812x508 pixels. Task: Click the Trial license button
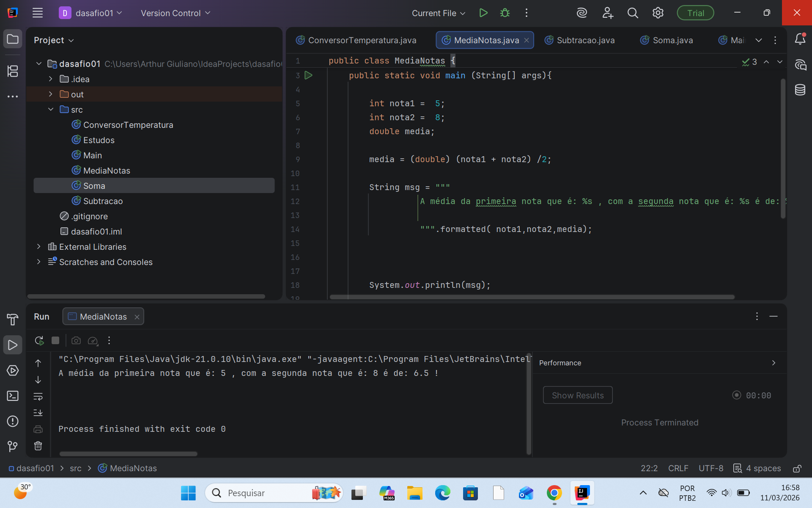(x=695, y=13)
